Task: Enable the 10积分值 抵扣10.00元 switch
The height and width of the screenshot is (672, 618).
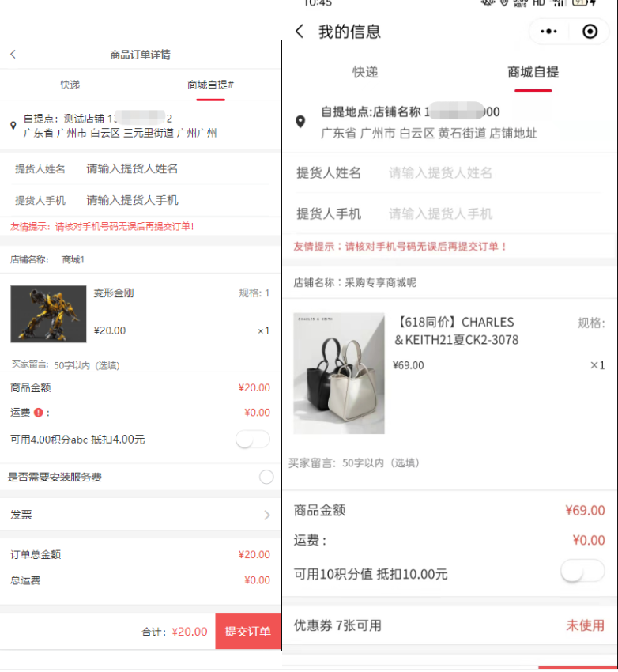Action: click(x=582, y=572)
